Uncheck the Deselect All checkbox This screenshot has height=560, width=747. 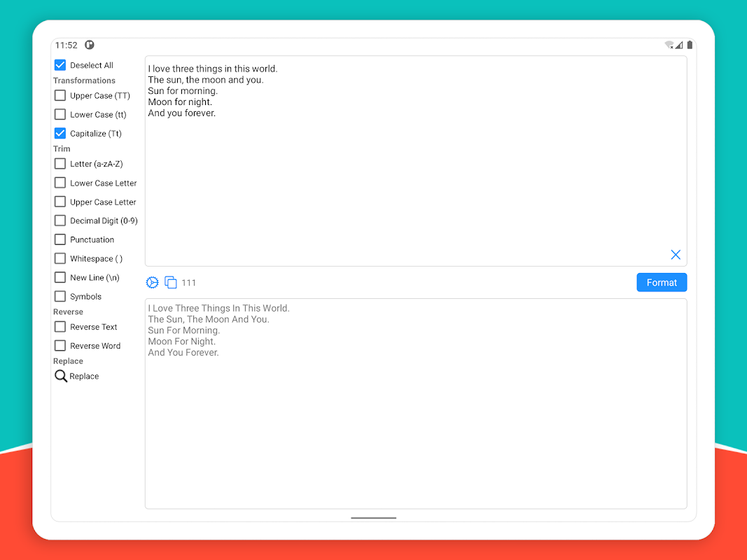(x=60, y=65)
